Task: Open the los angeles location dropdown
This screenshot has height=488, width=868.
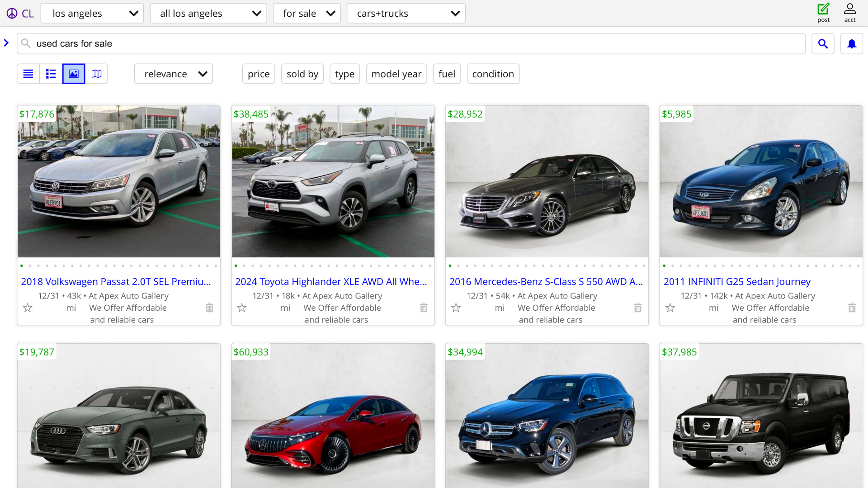Action: click(x=92, y=14)
